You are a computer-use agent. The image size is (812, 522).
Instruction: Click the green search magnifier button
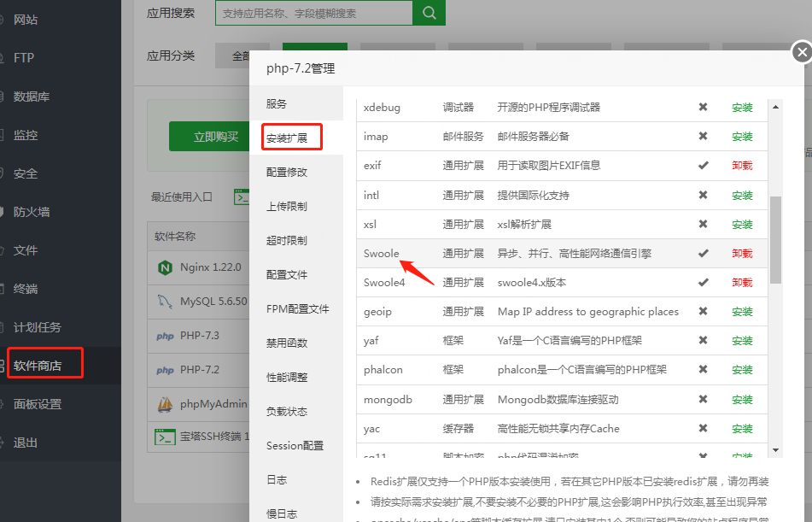429,13
